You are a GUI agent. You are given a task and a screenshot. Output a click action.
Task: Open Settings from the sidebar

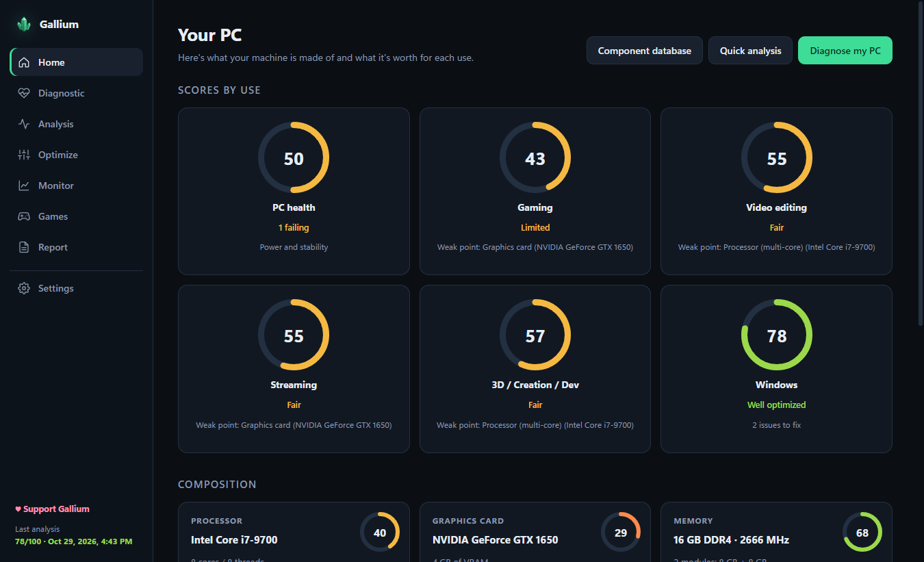76,288
